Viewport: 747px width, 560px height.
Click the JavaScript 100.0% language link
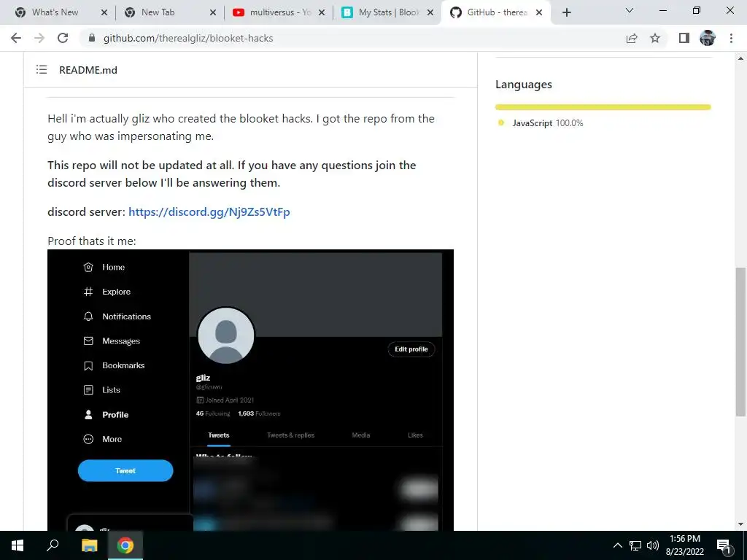point(547,122)
